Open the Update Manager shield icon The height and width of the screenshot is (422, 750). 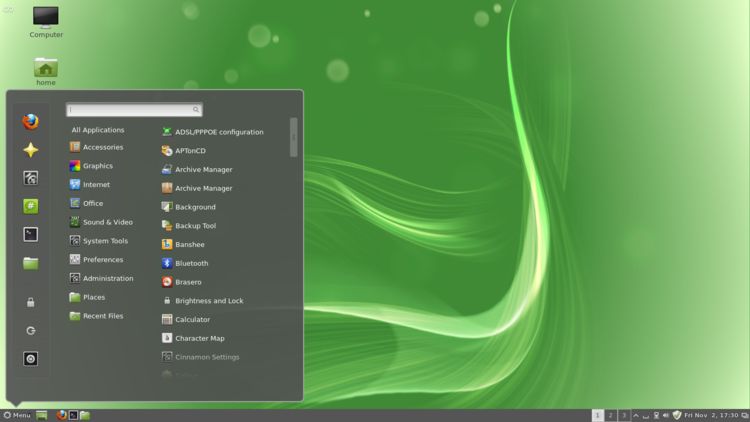pos(677,415)
